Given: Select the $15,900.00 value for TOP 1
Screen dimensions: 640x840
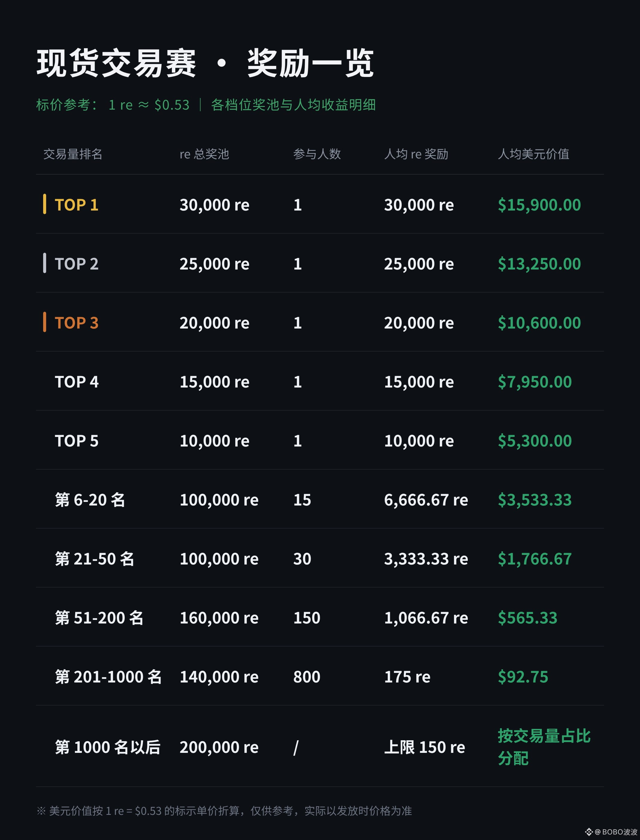Looking at the screenshot, I should (539, 205).
